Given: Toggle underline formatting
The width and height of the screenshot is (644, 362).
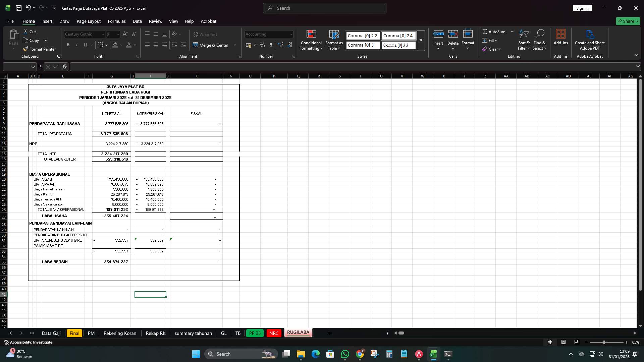Looking at the screenshot, I should click(85, 45).
